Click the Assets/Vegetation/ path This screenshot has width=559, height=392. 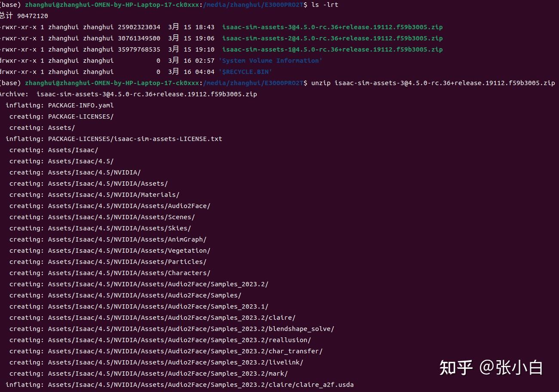tap(129, 251)
